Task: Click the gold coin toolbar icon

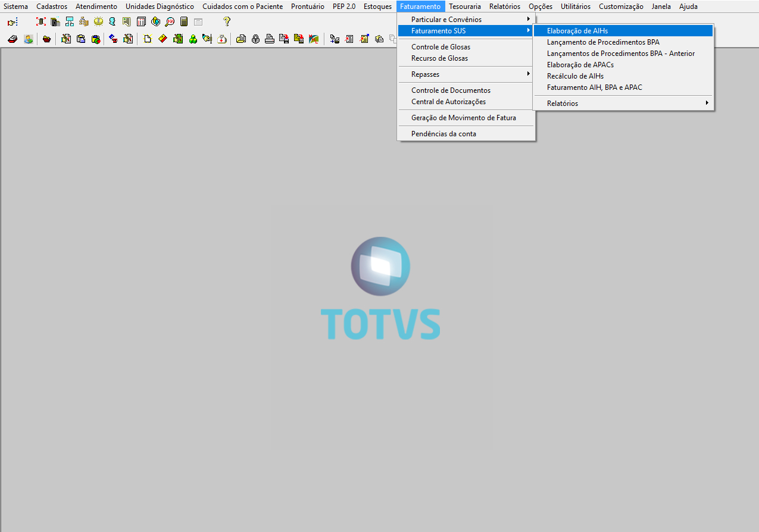Action: click(98, 22)
